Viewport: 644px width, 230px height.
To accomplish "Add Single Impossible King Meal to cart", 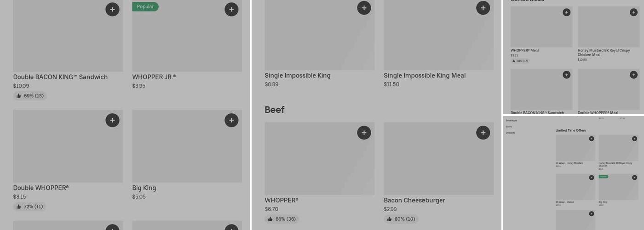I will coord(483,8).
